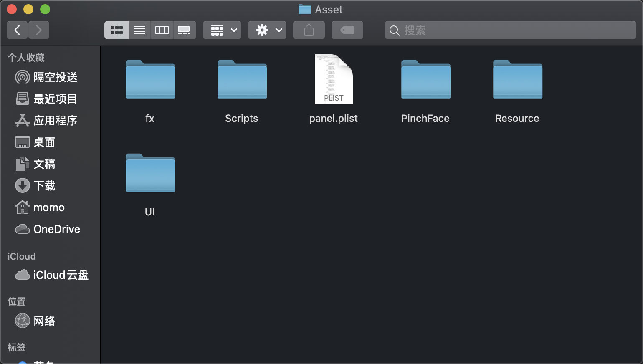Click the panel.plist file name
This screenshot has width=643, height=364.
tap(334, 119)
